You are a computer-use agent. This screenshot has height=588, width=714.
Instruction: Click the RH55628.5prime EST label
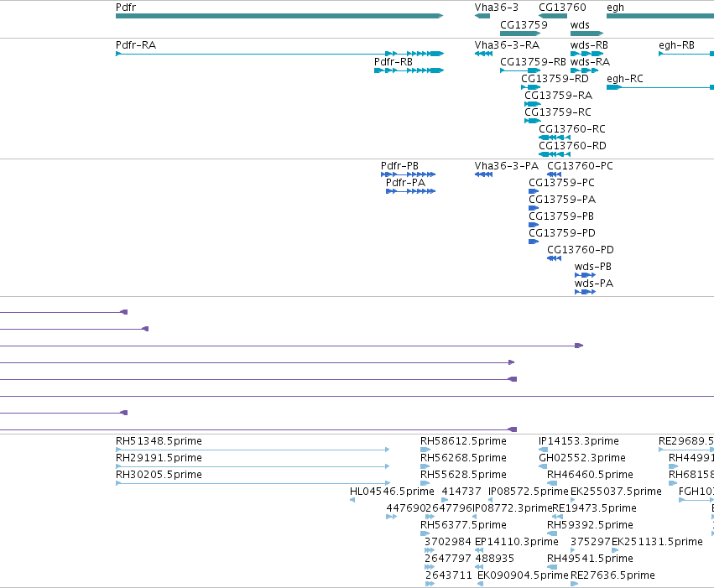click(463, 475)
